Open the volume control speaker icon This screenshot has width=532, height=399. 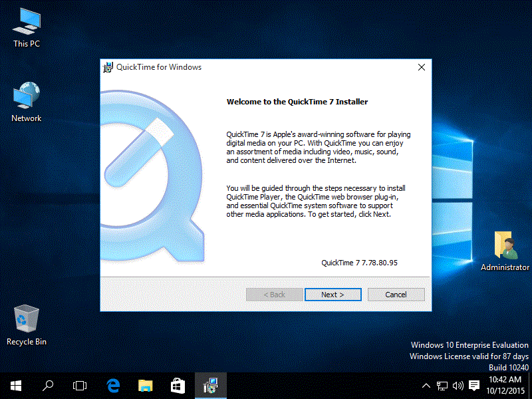[458, 386]
